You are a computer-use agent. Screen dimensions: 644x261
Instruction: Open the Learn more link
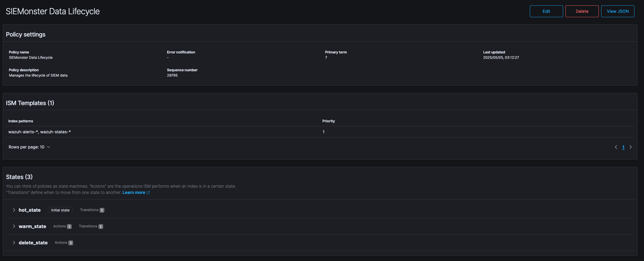134,192
